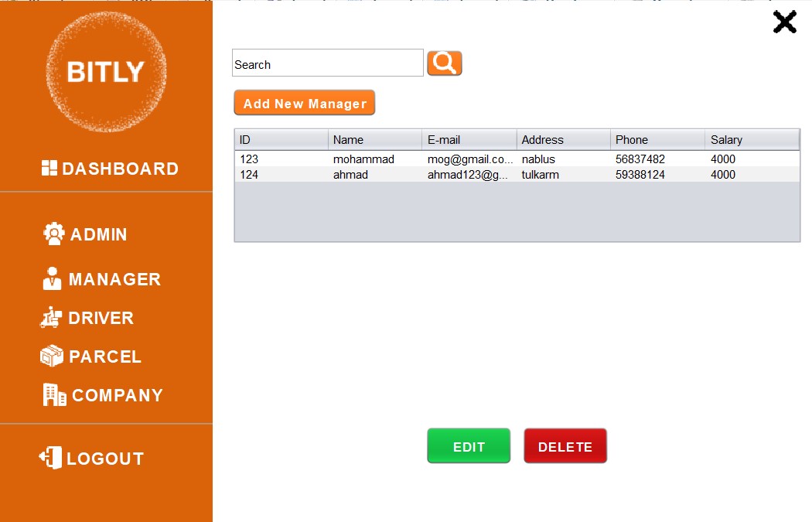Click the Driver scooter icon
The image size is (812, 522).
(51, 317)
